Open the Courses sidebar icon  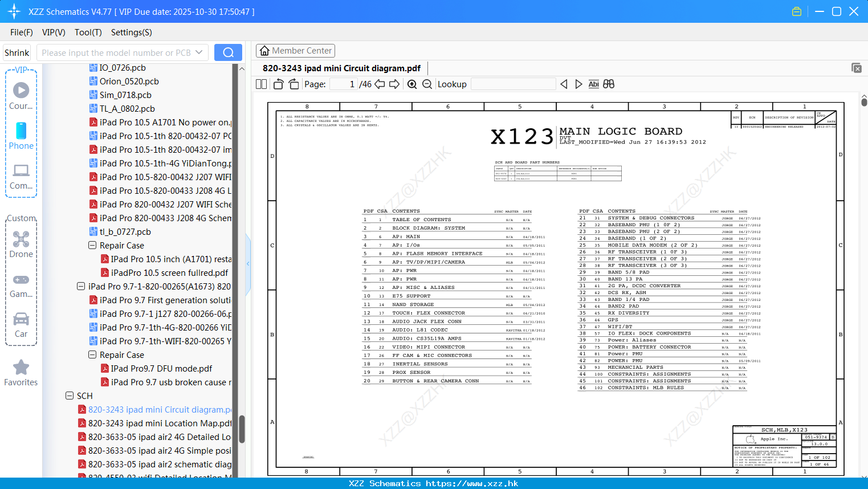(x=21, y=96)
